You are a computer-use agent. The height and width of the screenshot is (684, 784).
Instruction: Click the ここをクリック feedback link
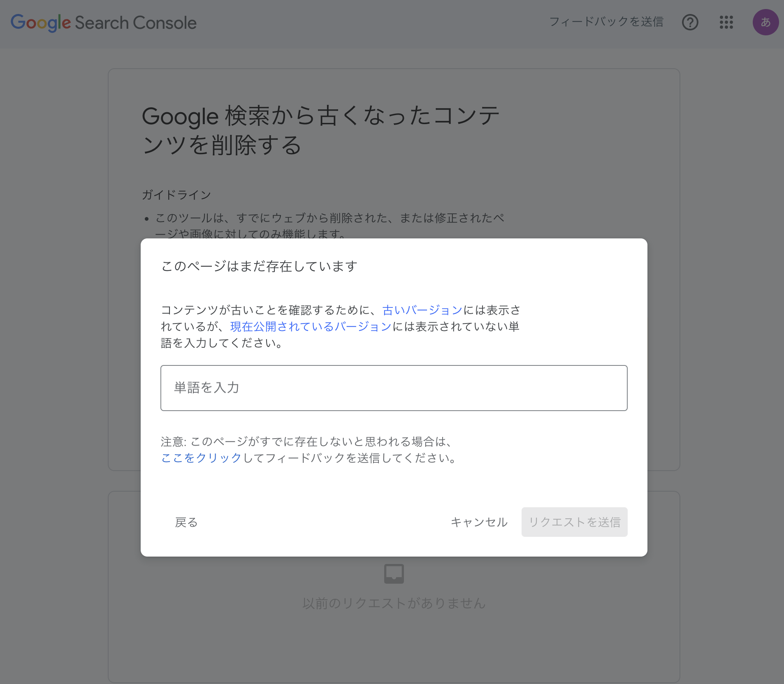point(201,458)
